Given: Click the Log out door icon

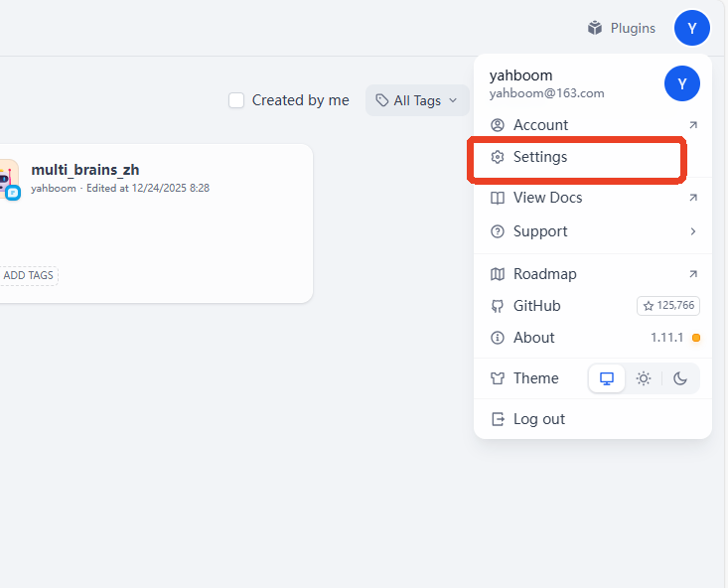Looking at the screenshot, I should tap(498, 419).
